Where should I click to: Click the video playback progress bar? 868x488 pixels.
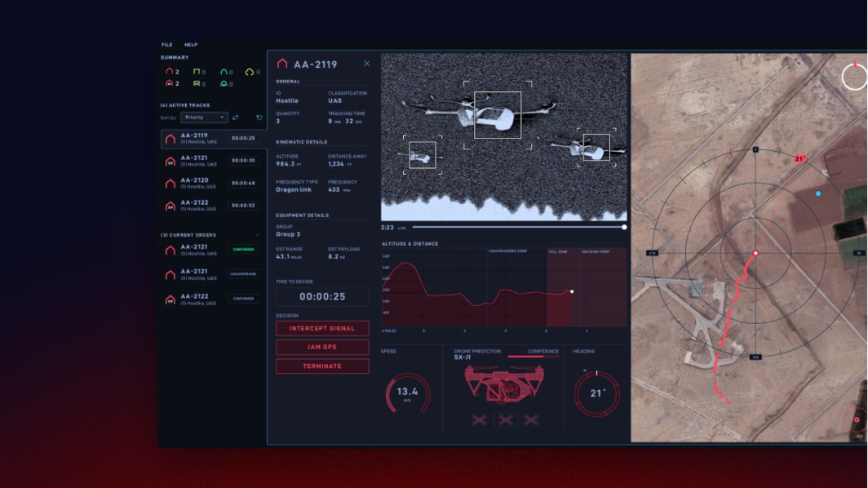(518, 227)
